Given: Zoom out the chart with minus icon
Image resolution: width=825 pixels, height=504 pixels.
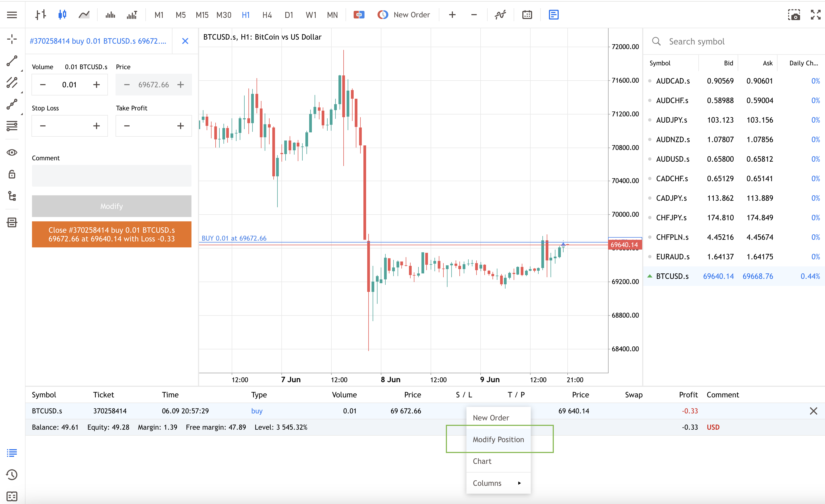Looking at the screenshot, I should [474, 15].
